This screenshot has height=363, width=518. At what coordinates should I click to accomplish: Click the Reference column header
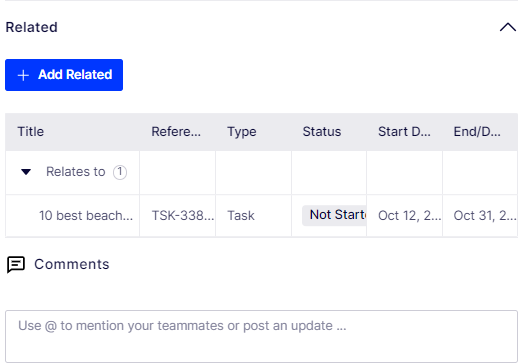click(176, 132)
